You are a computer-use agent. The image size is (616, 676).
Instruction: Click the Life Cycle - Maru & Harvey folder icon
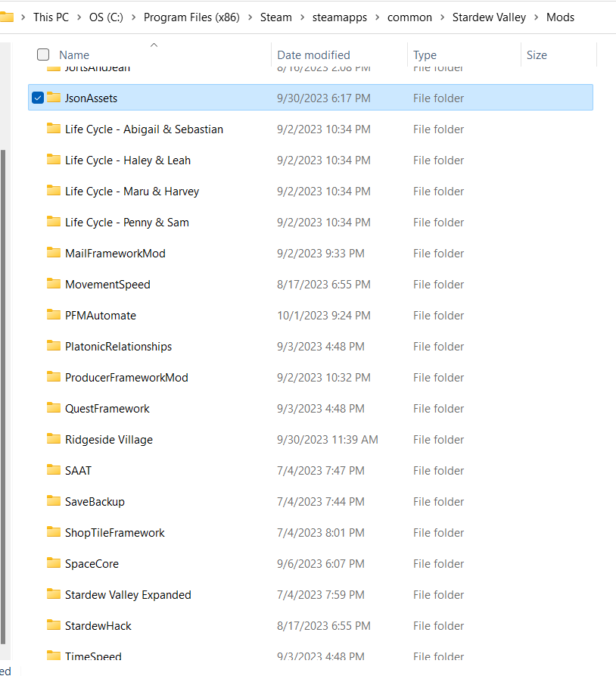point(54,191)
